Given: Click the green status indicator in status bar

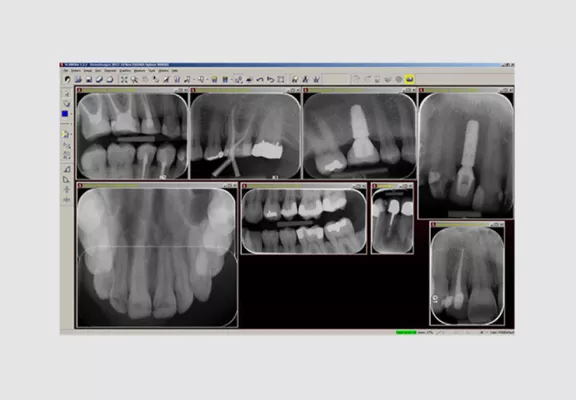Looking at the screenshot, I should tap(406, 332).
